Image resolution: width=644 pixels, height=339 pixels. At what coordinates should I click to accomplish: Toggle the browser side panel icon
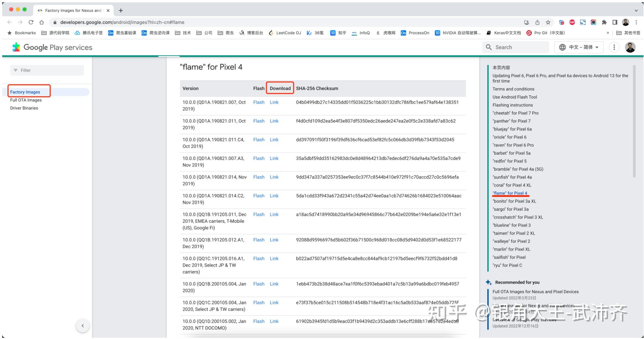click(615, 22)
